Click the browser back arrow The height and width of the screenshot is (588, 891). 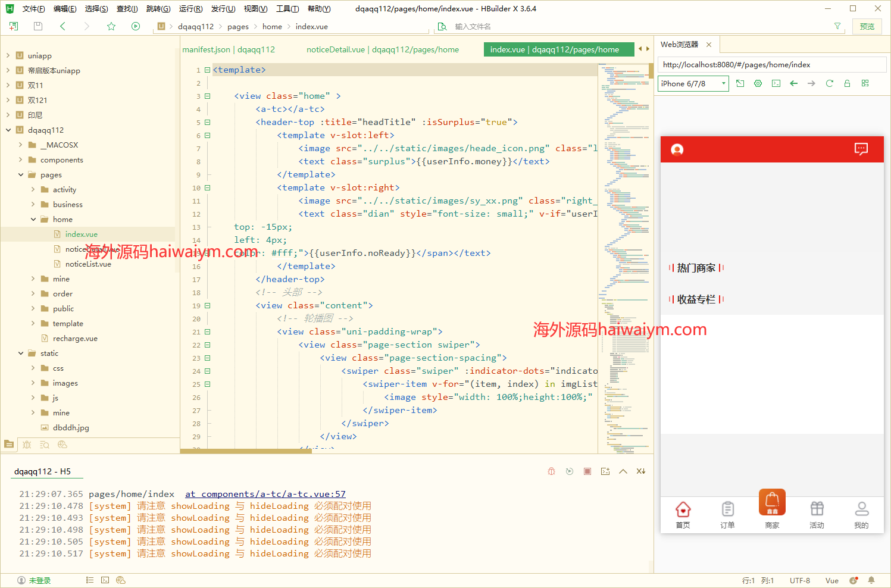[793, 83]
